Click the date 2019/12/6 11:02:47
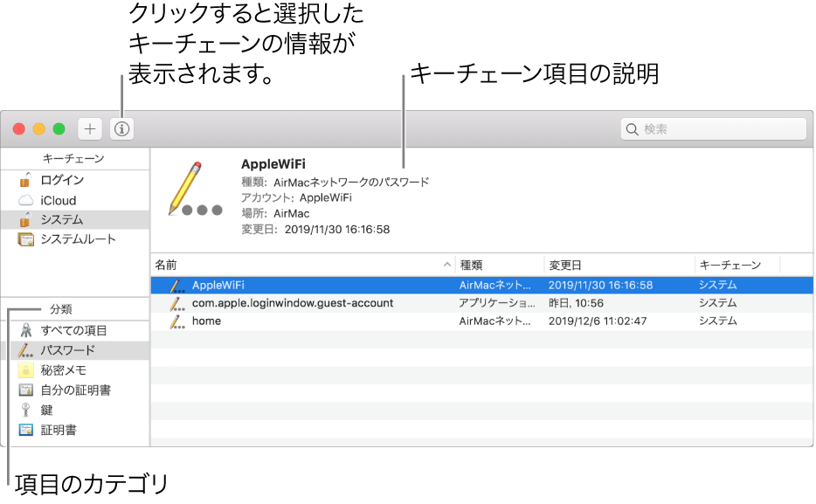 click(598, 321)
